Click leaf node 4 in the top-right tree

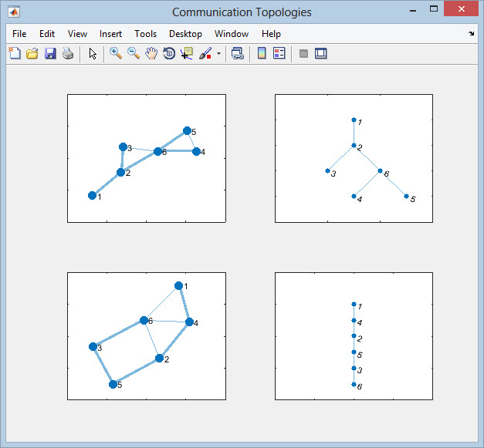pyautogui.click(x=354, y=196)
